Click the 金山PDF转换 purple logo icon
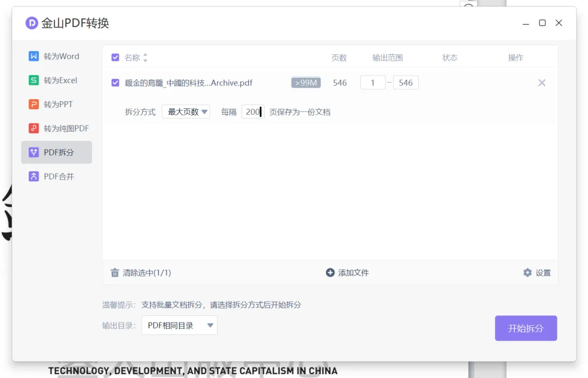This screenshot has width=588, height=378. click(32, 23)
